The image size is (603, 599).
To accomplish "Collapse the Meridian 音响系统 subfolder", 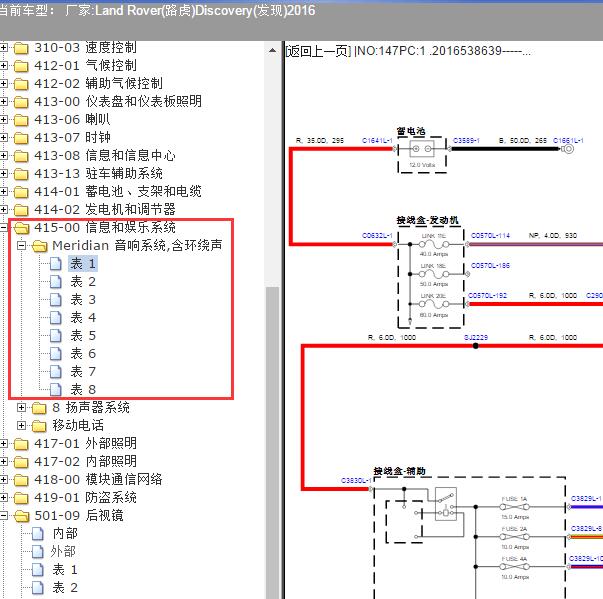I will [x=22, y=245].
